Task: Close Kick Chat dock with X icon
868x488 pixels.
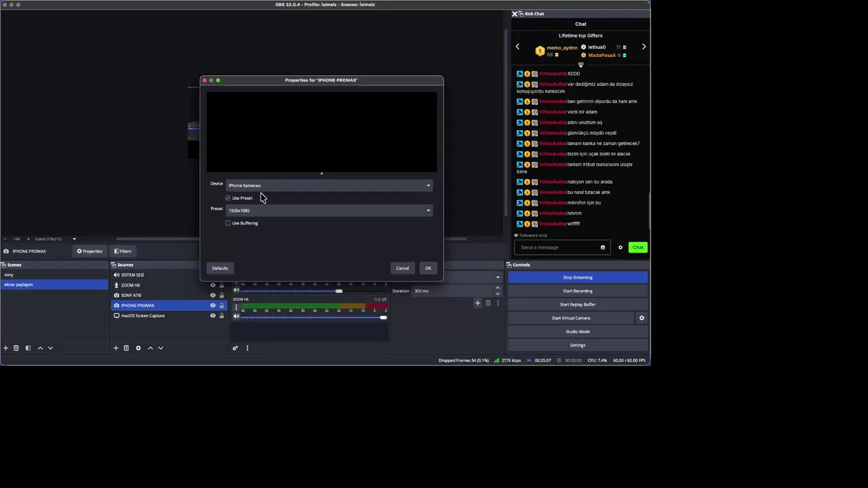Action: 515,14
